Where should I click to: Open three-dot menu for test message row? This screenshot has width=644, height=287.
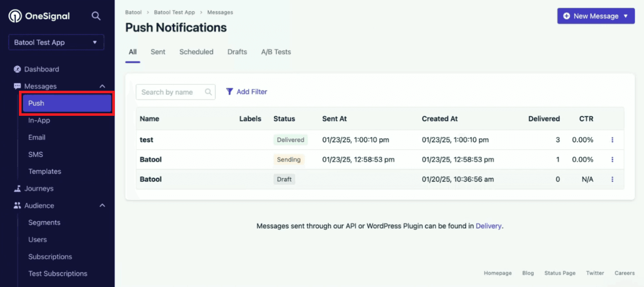pyautogui.click(x=612, y=140)
